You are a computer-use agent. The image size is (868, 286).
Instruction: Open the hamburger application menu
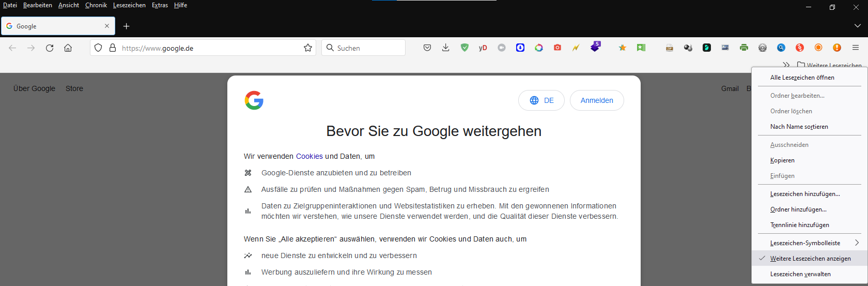[856, 48]
